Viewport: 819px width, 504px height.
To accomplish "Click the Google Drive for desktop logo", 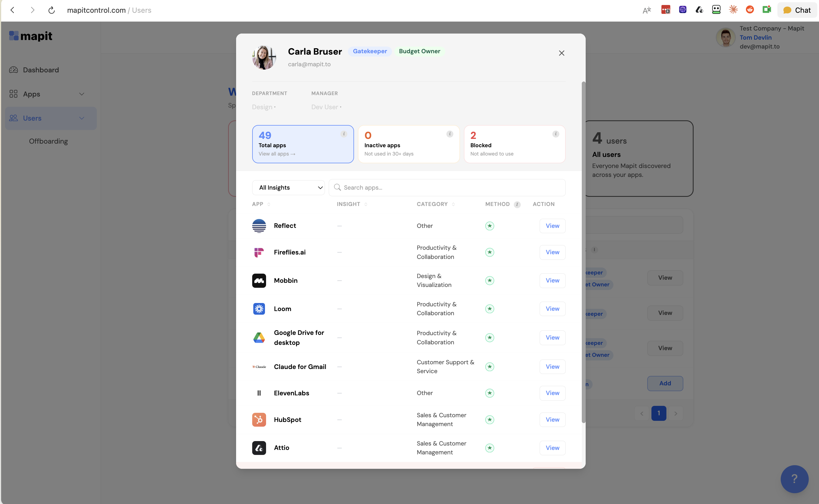I will (x=259, y=338).
